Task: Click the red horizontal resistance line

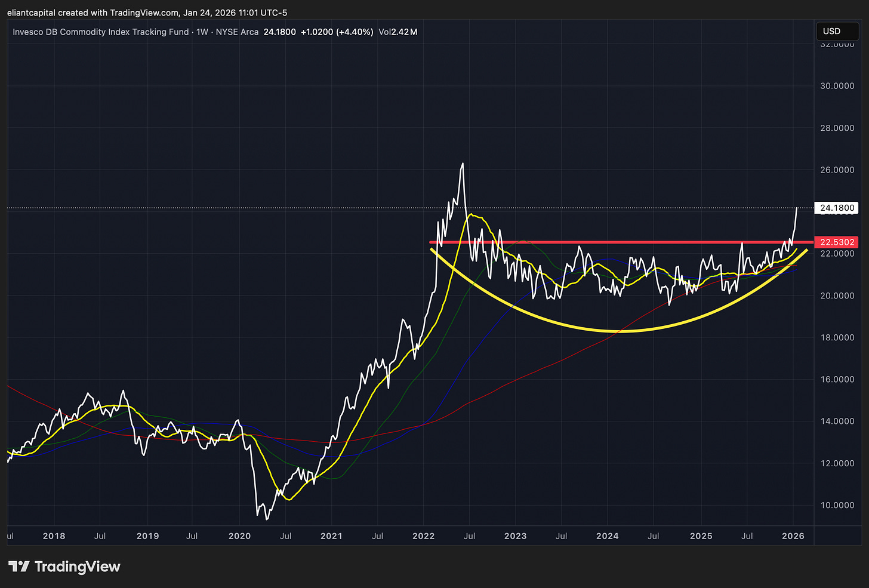Action: click(x=621, y=242)
